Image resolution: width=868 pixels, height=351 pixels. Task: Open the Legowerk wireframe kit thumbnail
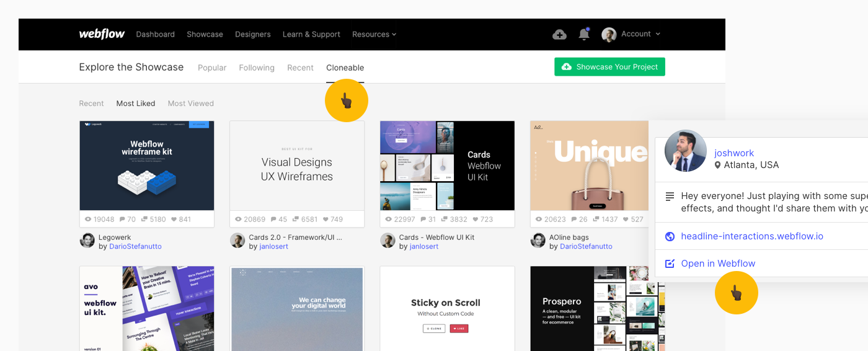[147, 166]
